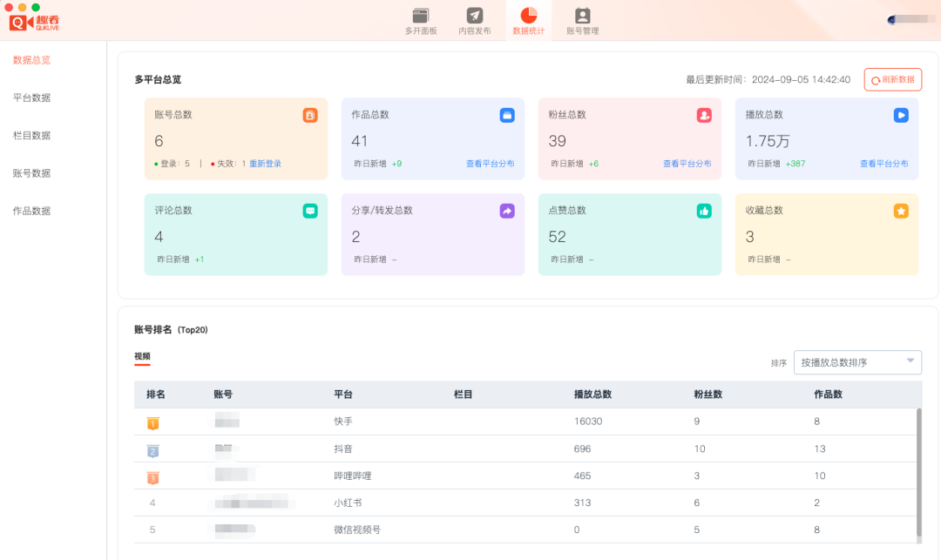Viewport: 941px width, 560px height.
Task: Go to 平台数据 in the sidebar
Action: 32,98
